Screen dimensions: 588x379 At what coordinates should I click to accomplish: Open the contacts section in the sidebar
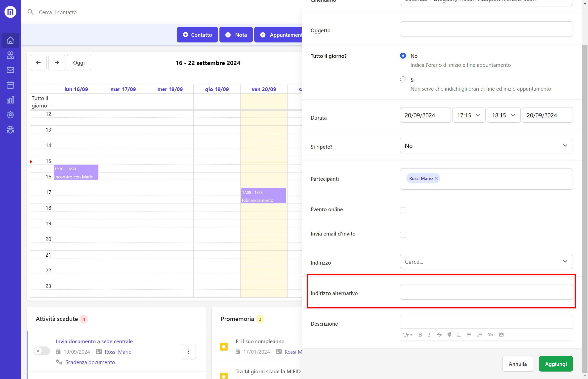tap(10, 55)
